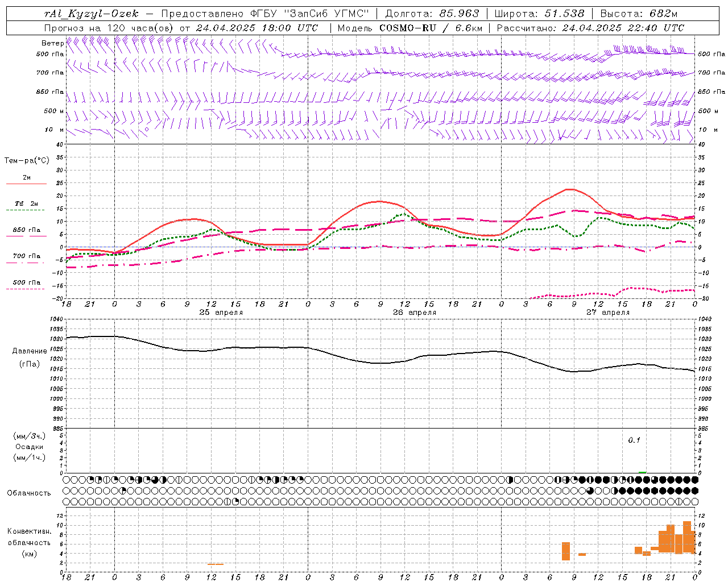This screenshot has width=728, height=582.
Task: Click the Давление pressure panel label
Action: [30, 351]
